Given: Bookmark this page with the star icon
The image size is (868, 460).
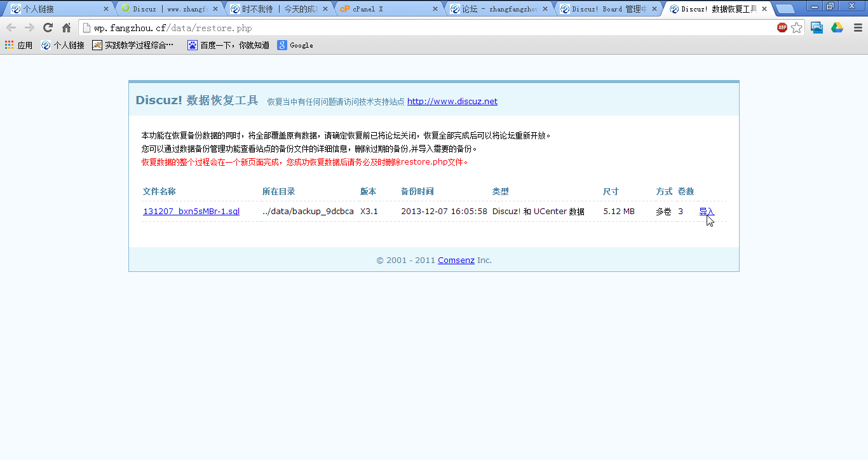Looking at the screenshot, I should point(797,28).
